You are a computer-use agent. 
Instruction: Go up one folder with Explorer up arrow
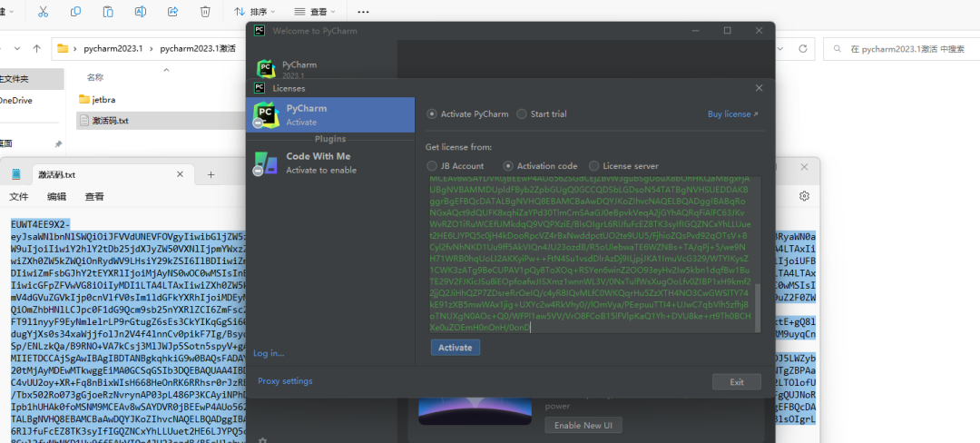click(x=37, y=48)
